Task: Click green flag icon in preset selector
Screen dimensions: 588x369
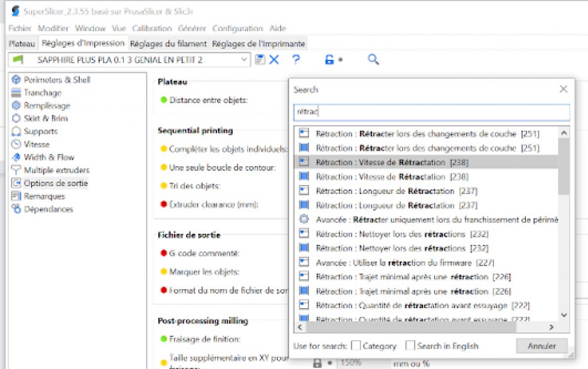Action: tap(18, 60)
